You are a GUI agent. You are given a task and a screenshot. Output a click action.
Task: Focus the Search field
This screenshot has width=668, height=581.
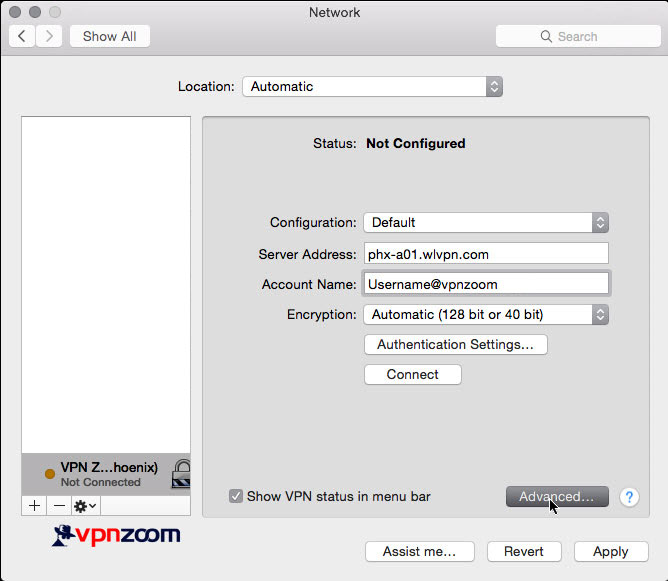[578, 36]
